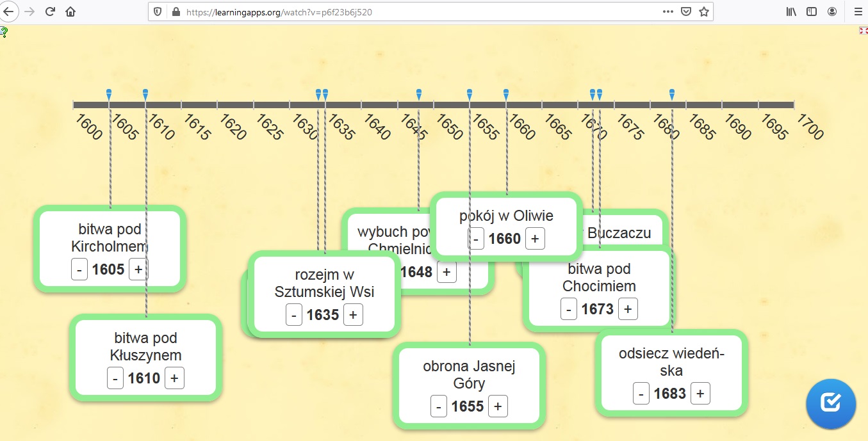Reload the current page
Screen dimensions: 868x441
pos(50,12)
